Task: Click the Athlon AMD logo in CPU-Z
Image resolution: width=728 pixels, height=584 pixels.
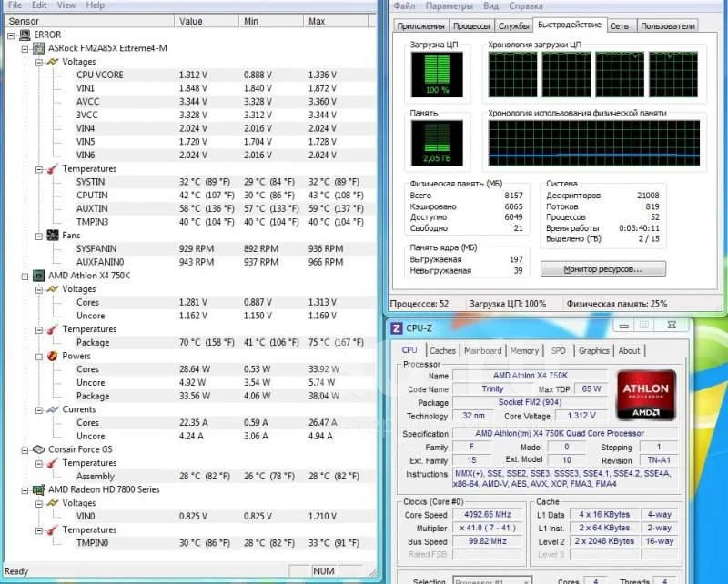Action: (646, 396)
